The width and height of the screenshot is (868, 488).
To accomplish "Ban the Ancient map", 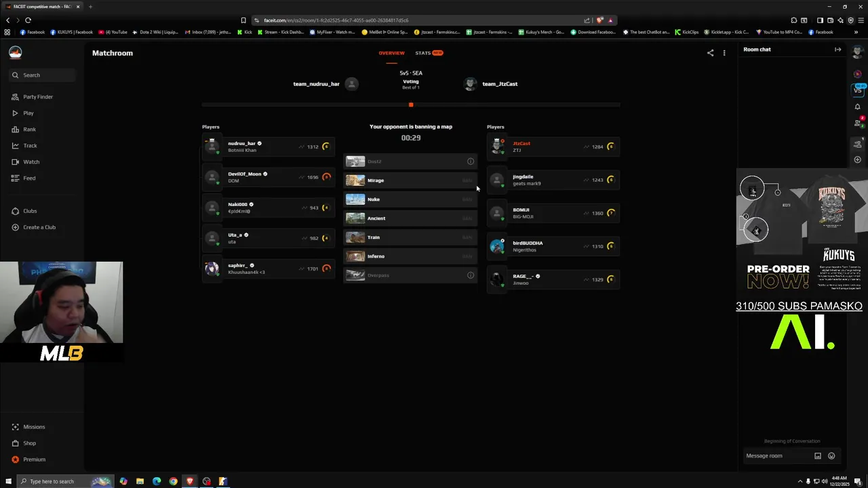I will [467, 218].
